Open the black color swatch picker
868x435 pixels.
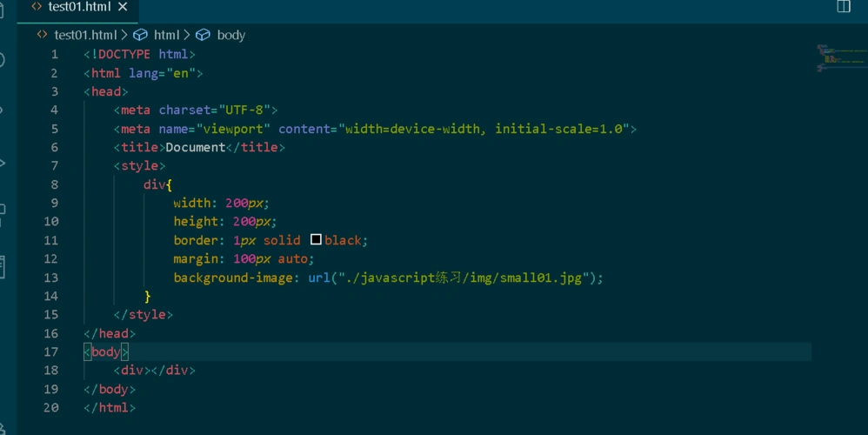(316, 240)
